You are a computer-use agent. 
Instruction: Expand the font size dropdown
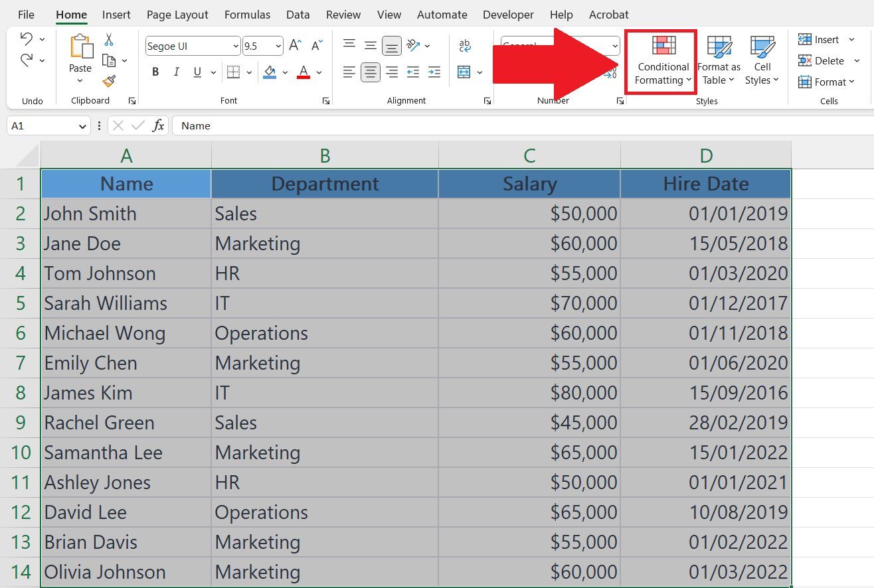tap(278, 46)
